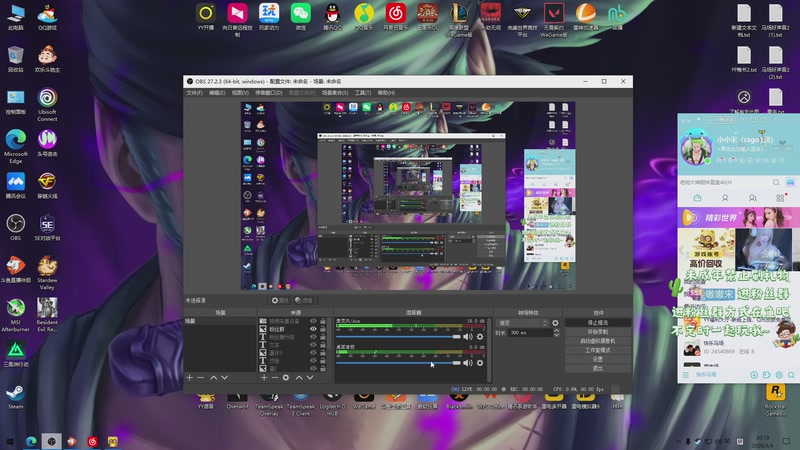This screenshot has width=800, height=450.
Task: Open MSI Afterburner desktop icon
Action: click(16, 315)
